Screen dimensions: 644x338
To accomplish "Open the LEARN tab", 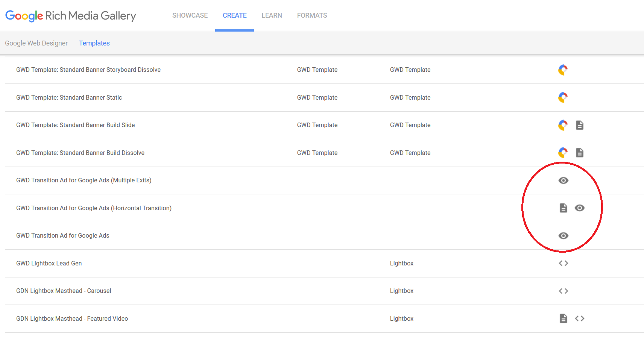I will pyautogui.click(x=272, y=15).
